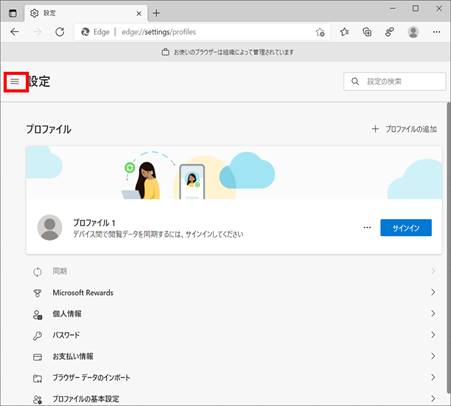The image size is (451, 406).
Task: Click the browser back arrow
Action: (15, 32)
